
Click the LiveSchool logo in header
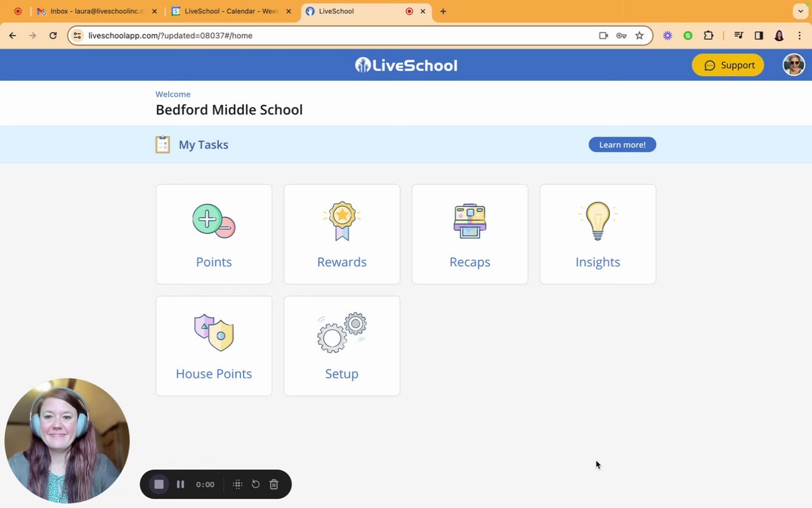406,65
